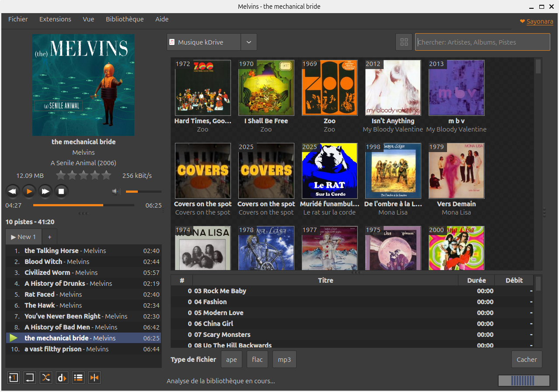Click the volume slider

(143, 191)
